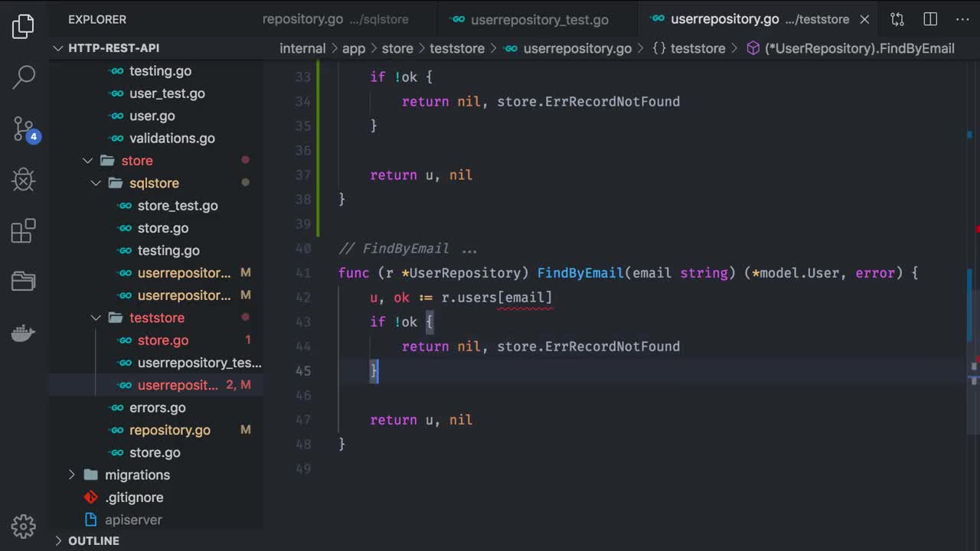Click the namespace braces icon in breadcrumb
980x551 pixels.
pos(659,48)
